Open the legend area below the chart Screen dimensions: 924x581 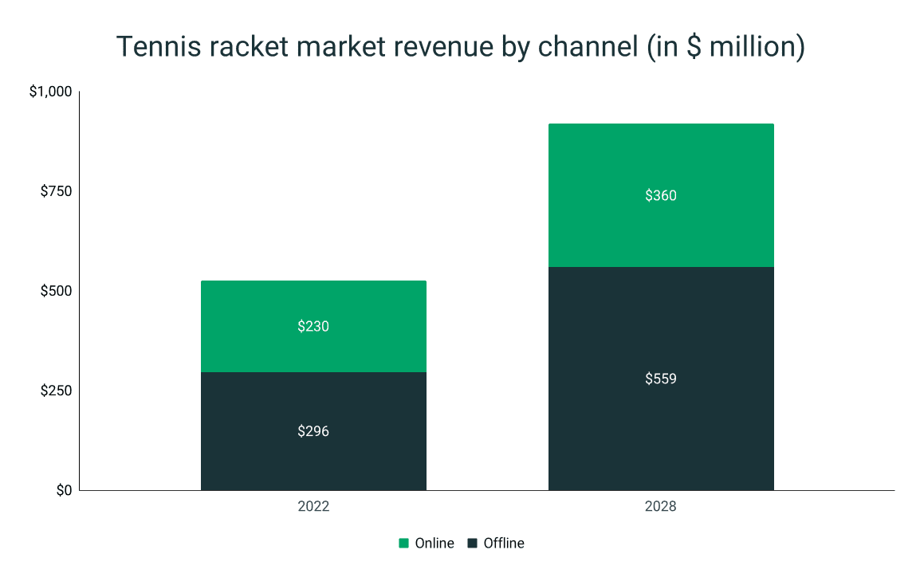click(x=462, y=543)
